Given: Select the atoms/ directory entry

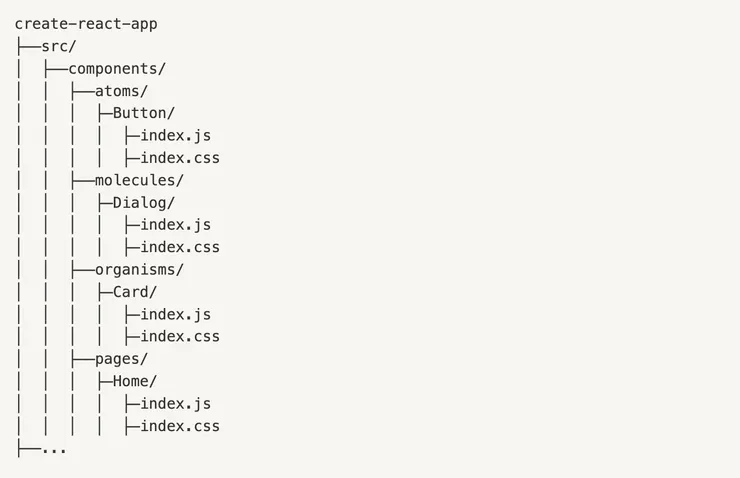Looking at the screenshot, I should click(x=121, y=91).
